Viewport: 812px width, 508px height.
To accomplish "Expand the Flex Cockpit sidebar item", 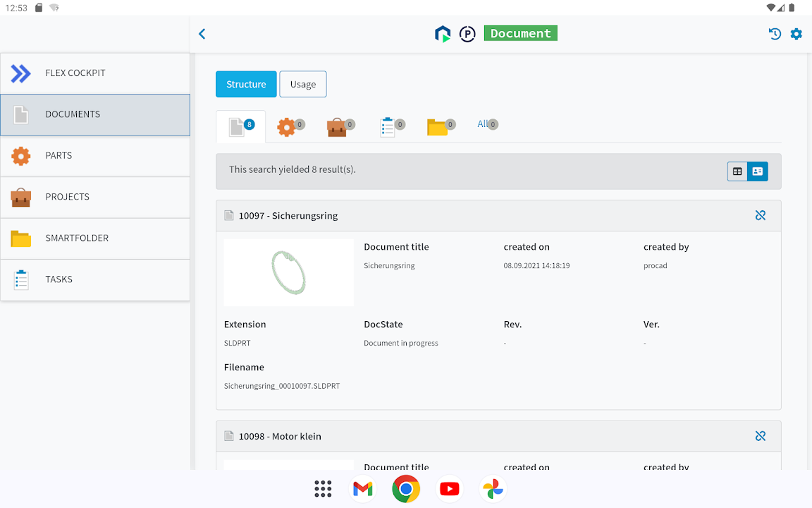I will (95, 73).
